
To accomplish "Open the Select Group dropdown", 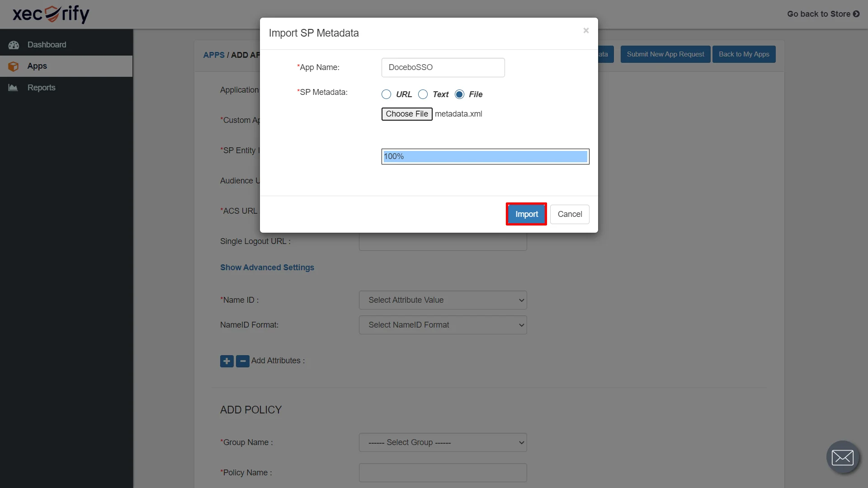I will [443, 442].
